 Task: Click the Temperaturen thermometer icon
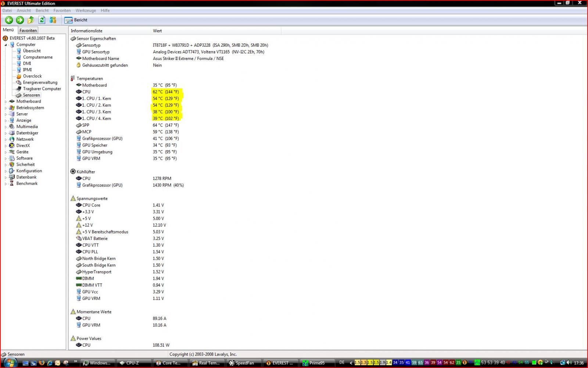pyautogui.click(x=73, y=78)
